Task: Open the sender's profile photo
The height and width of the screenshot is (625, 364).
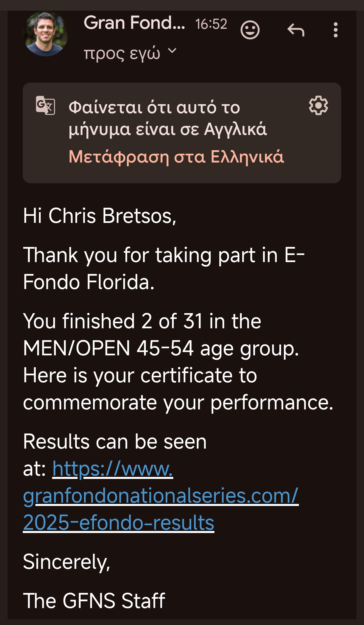Action: click(x=45, y=34)
